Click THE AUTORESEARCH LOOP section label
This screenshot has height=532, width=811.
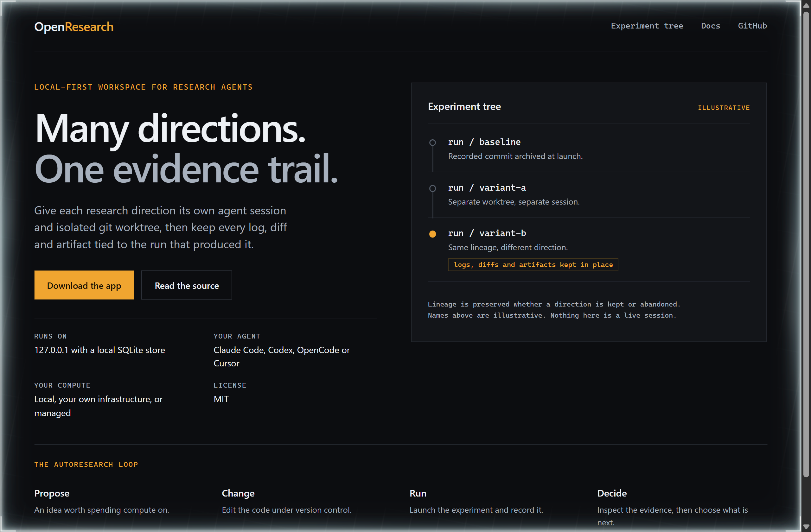coord(86,464)
